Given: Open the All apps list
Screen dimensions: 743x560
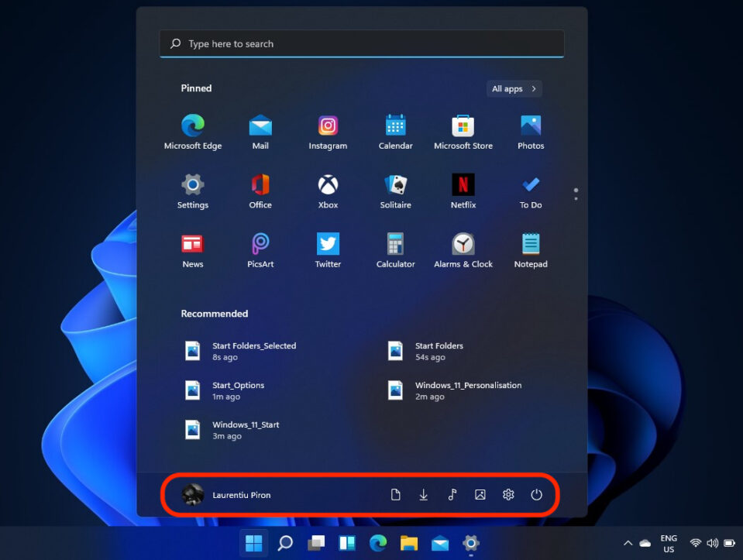Looking at the screenshot, I should point(514,88).
